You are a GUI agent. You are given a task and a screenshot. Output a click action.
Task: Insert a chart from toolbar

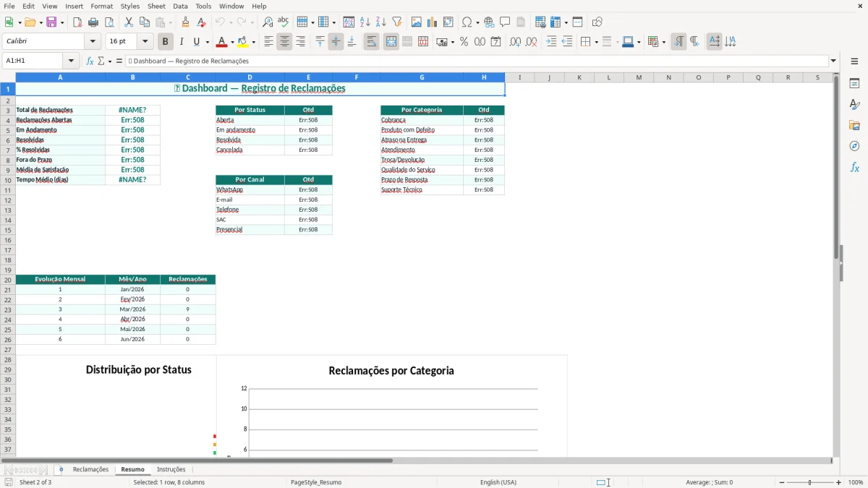click(433, 22)
